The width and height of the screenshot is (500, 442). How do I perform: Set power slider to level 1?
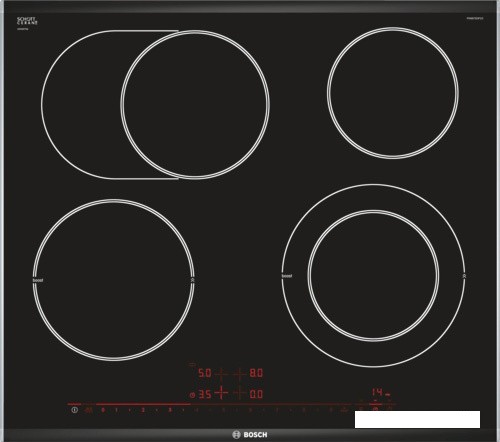[x=116, y=410]
